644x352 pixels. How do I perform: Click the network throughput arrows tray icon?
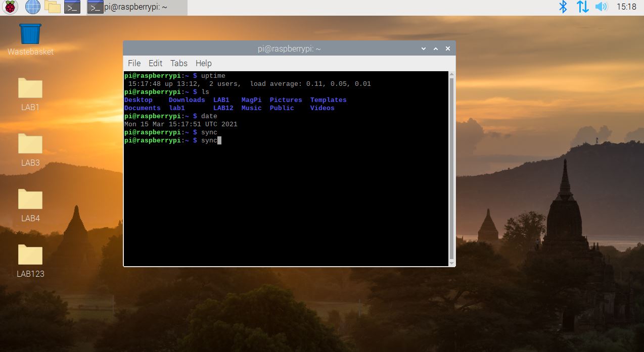(x=582, y=7)
